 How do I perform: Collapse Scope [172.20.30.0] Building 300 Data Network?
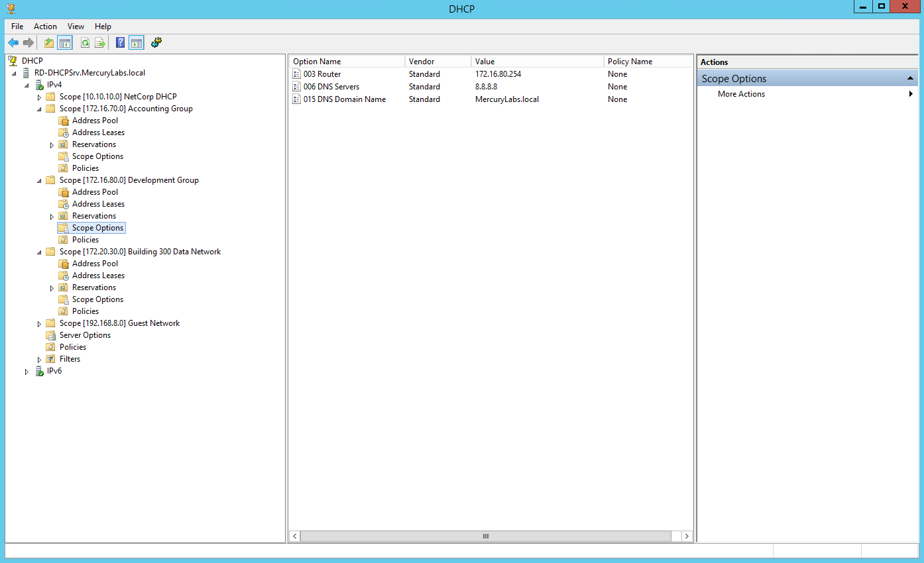tap(39, 252)
